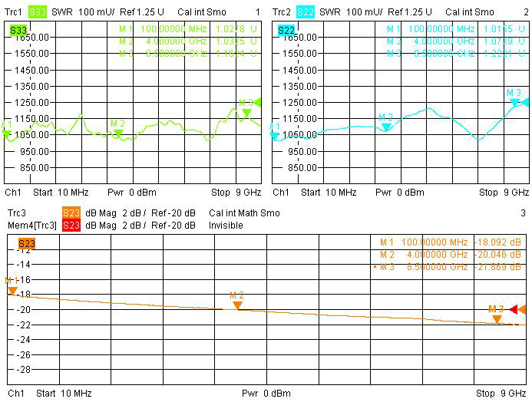This screenshot has width=532, height=402.
Task: Click the Trc1 trace name in header
Action: click(x=15, y=12)
